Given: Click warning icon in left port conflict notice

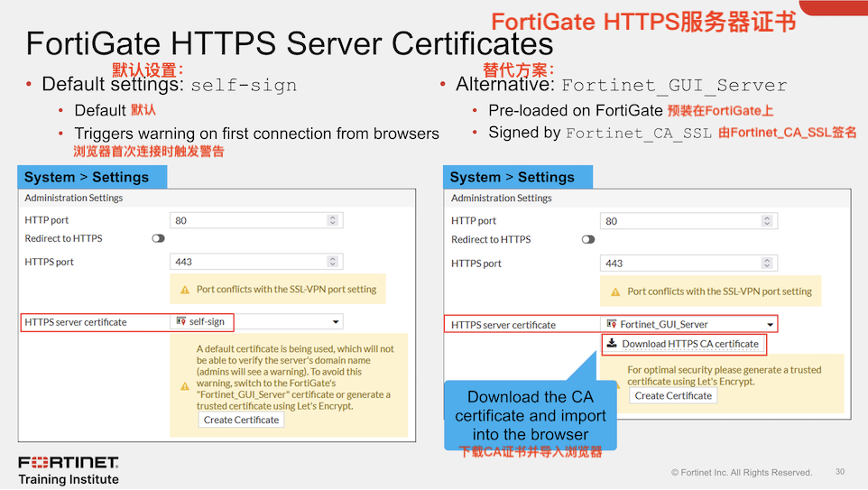Looking at the screenshot, I should tap(185, 290).
